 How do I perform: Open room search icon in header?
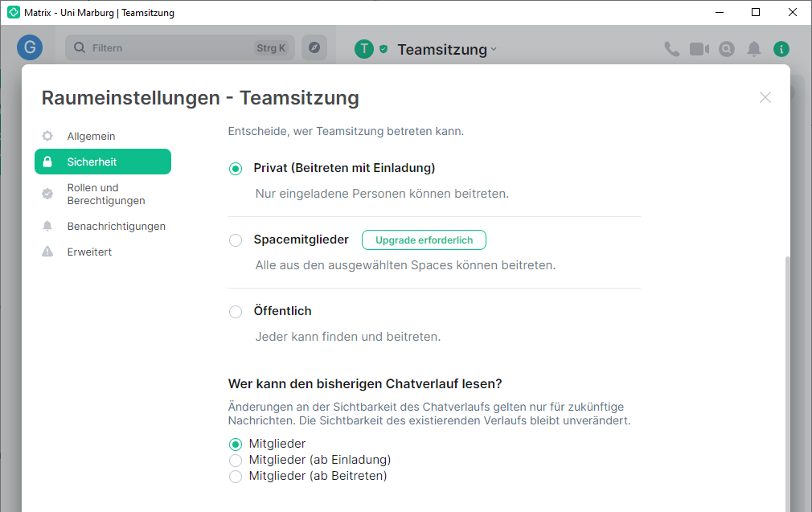727,49
